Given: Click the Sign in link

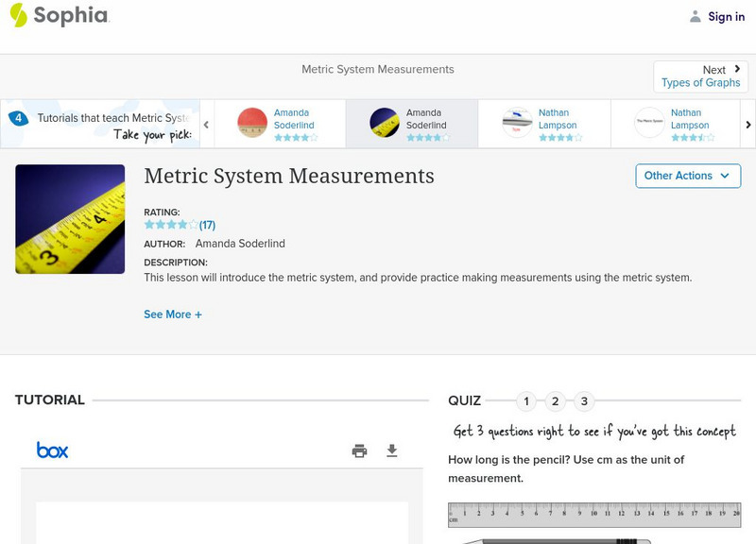Looking at the screenshot, I should [726, 16].
